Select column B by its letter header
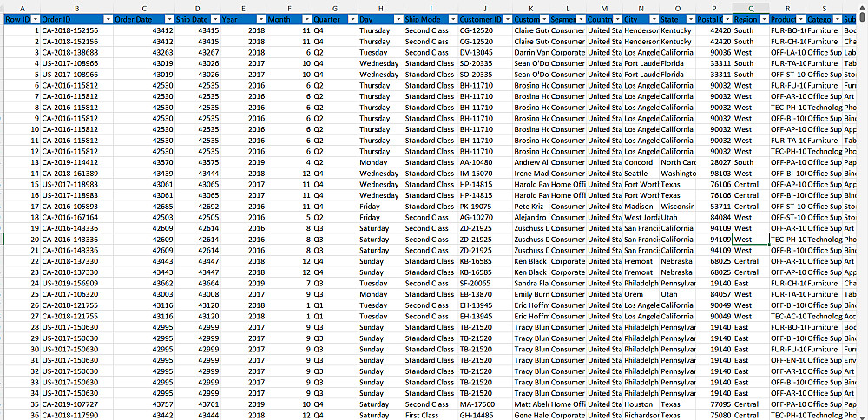The height and width of the screenshot is (420, 868). (x=76, y=9)
